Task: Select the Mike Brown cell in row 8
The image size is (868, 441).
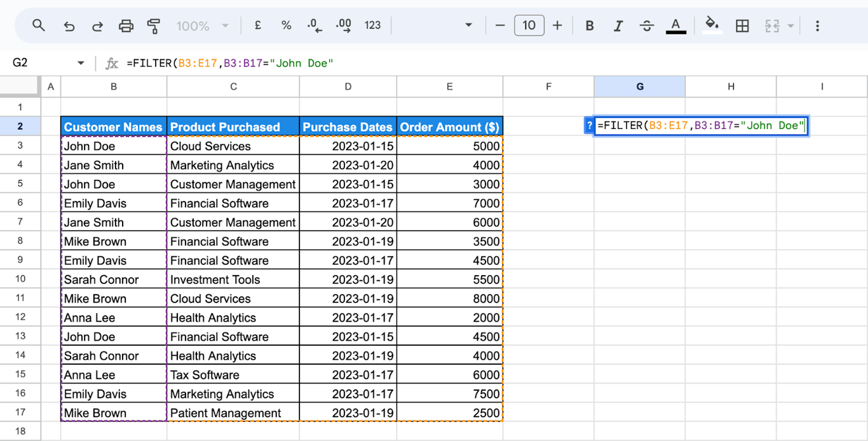Action: pos(114,241)
